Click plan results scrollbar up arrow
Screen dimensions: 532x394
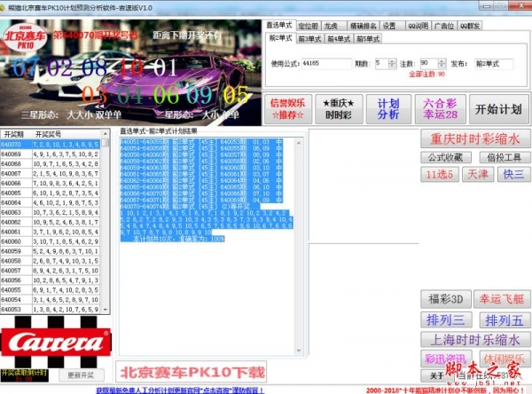click(299, 144)
